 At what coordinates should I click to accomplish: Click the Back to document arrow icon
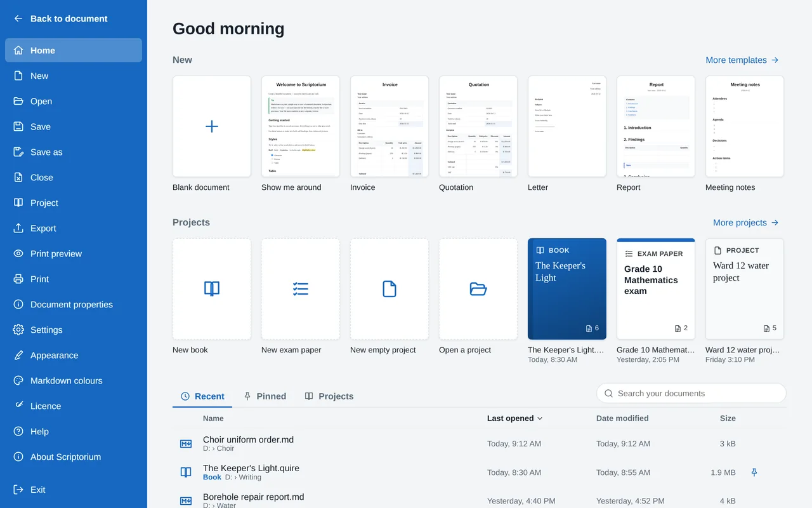18,18
